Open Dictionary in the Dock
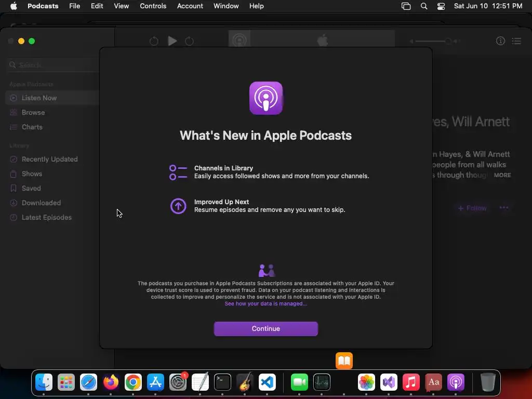 [x=433, y=382]
